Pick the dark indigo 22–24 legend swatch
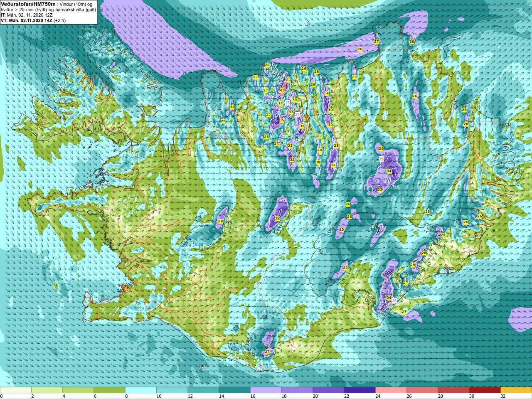Screen dimensions: 532x399 pyautogui.click(x=360, y=390)
